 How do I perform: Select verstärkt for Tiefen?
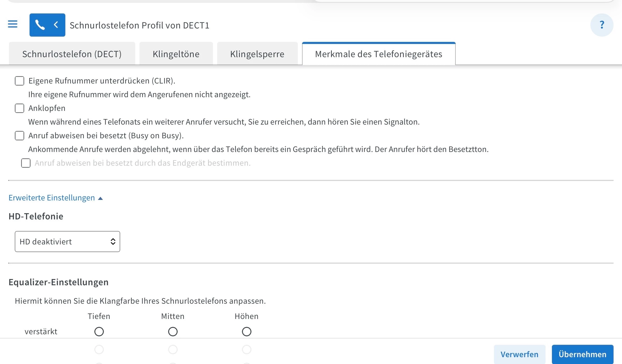coord(99,331)
